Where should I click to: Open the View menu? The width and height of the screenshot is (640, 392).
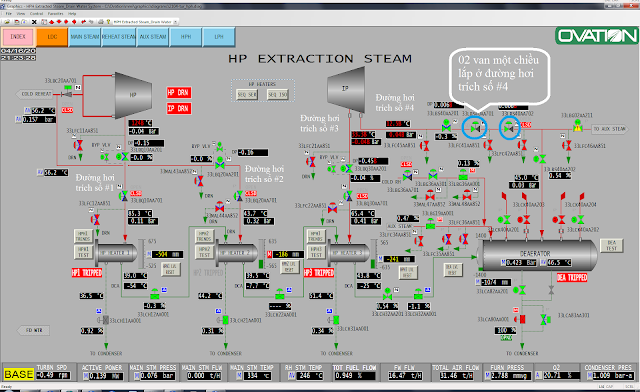21,13
